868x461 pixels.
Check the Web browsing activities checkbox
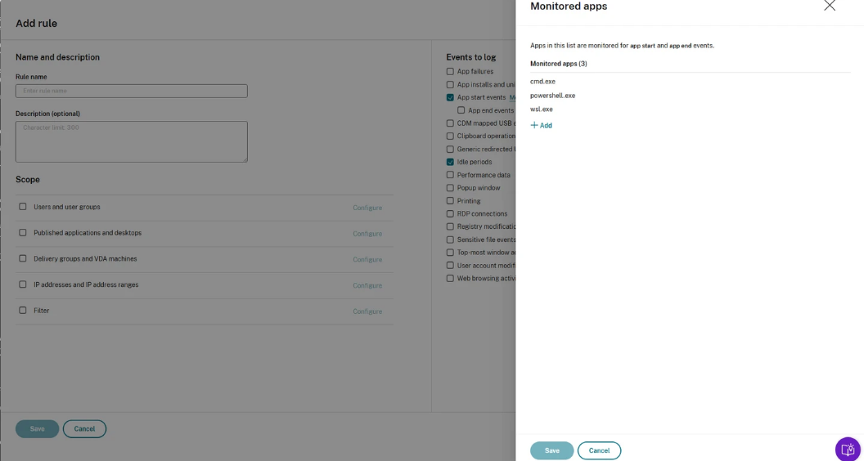450,279
